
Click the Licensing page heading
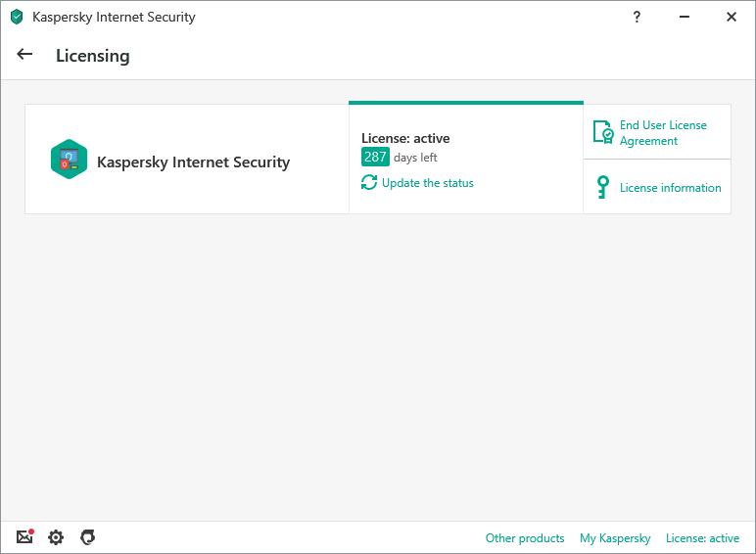(93, 56)
